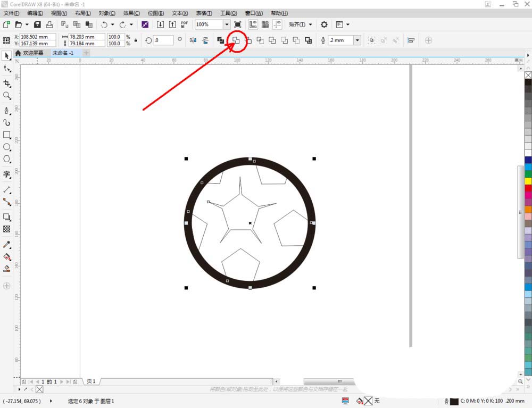Click the Trim objects icon

(248, 40)
